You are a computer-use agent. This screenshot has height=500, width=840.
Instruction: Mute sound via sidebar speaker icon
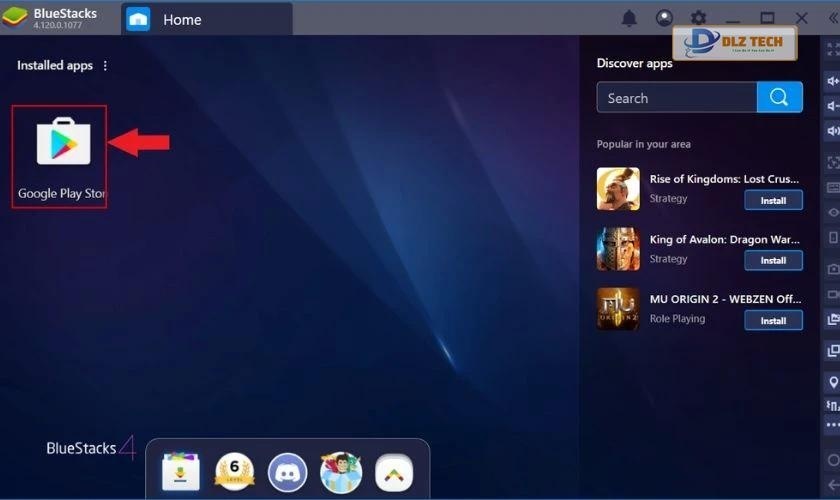(833, 131)
